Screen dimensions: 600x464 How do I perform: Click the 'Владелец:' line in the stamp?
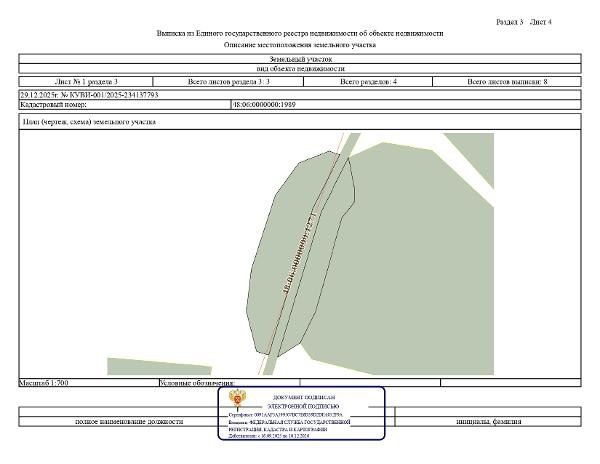coord(289,422)
